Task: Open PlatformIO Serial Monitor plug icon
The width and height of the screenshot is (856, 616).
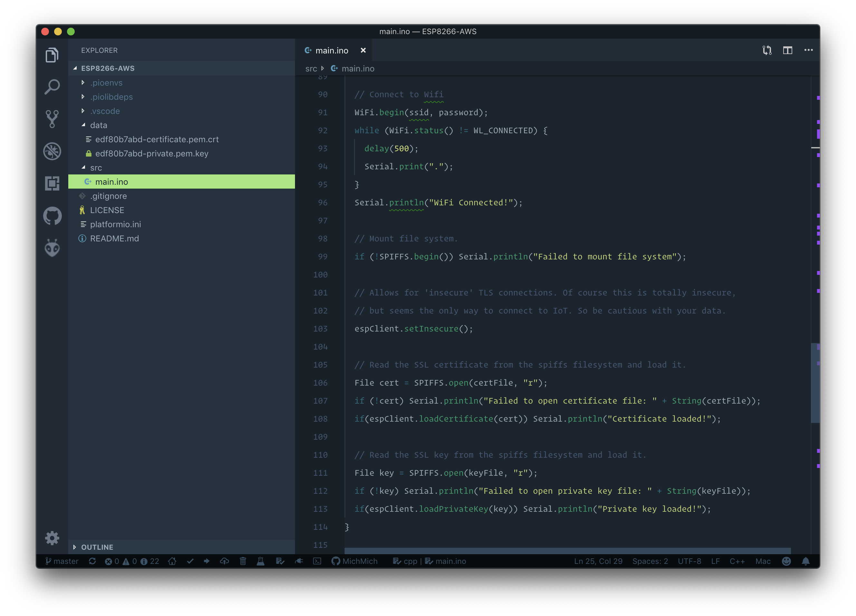Action: (x=299, y=561)
